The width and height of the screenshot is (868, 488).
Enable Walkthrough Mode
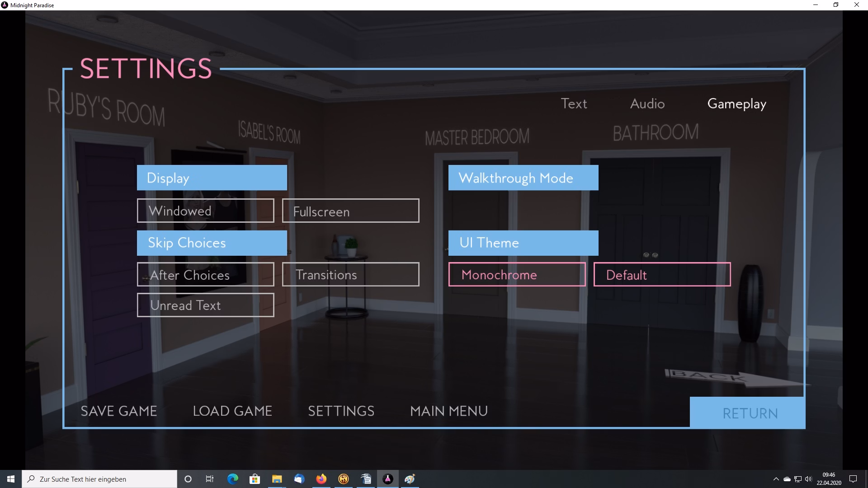[x=523, y=178]
